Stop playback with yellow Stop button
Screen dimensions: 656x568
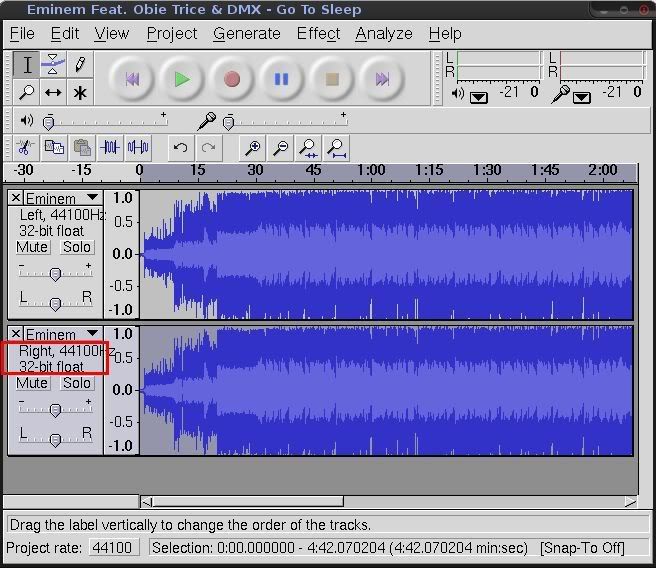(x=332, y=79)
